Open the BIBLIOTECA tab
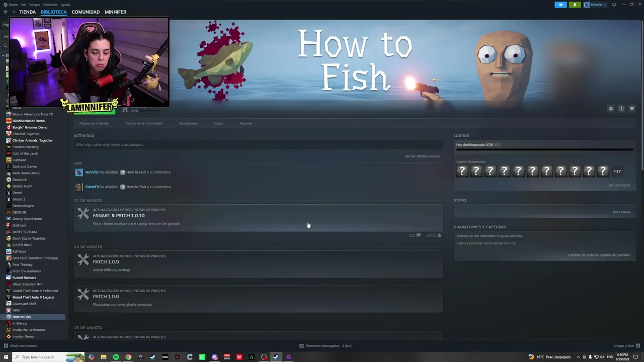 pyautogui.click(x=54, y=12)
